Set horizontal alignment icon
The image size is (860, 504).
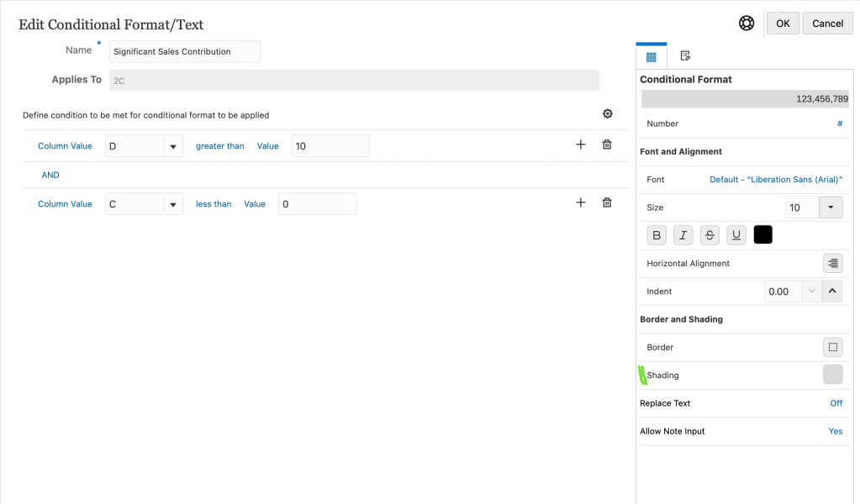tap(832, 263)
